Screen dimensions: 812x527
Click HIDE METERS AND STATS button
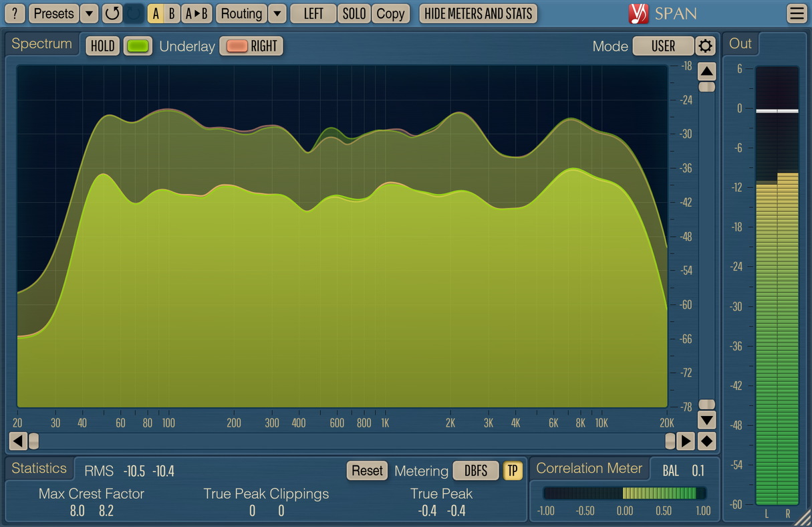click(x=478, y=13)
